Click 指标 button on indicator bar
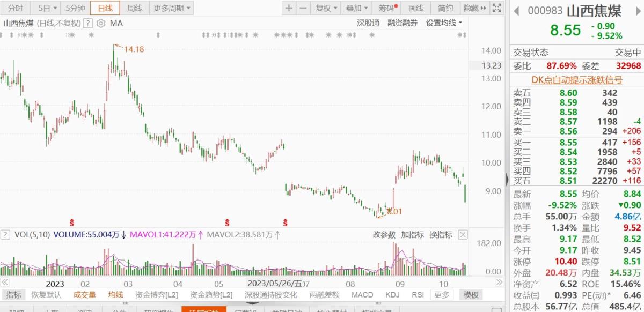Screen dimensions: 644x312 point(13,294)
